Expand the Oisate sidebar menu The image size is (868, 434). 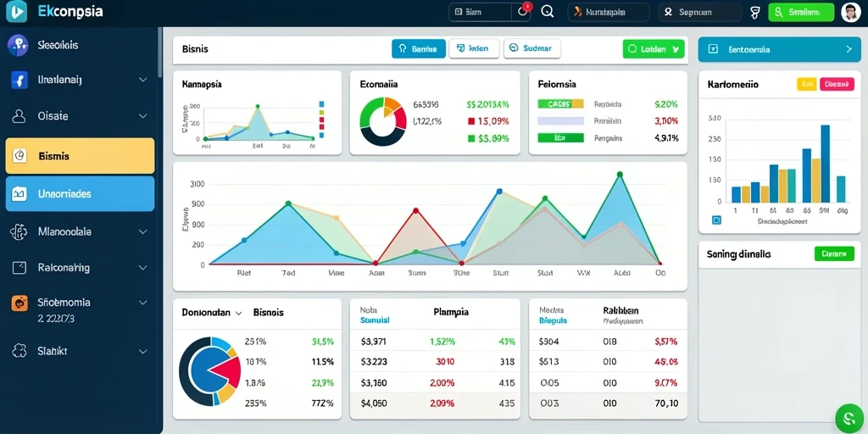pyautogui.click(x=142, y=116)
